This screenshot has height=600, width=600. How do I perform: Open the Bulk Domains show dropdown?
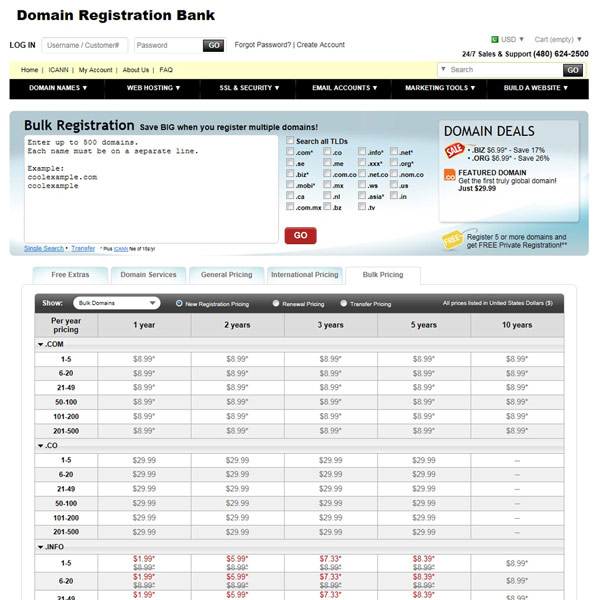tap(116, 303)
